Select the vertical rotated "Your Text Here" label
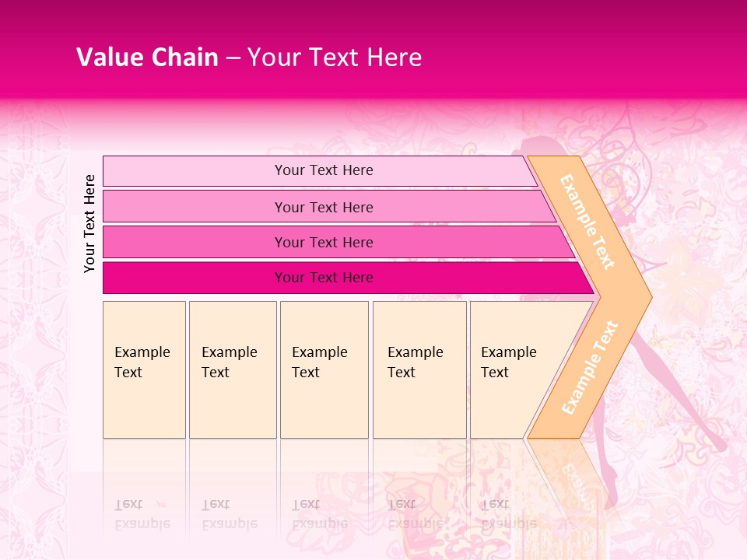Viewport: 747px width, 560px height. click(89, 223)
